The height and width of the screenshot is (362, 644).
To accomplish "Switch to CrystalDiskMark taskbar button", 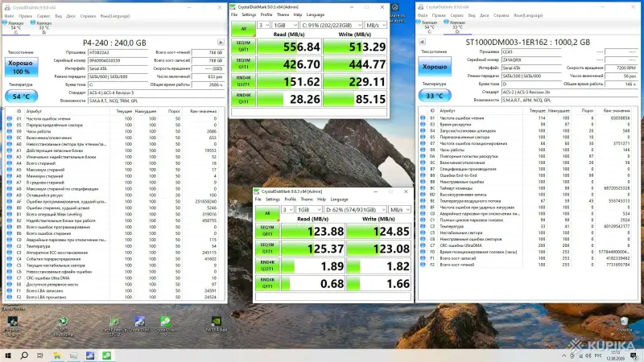I will (x=107, y=356).
